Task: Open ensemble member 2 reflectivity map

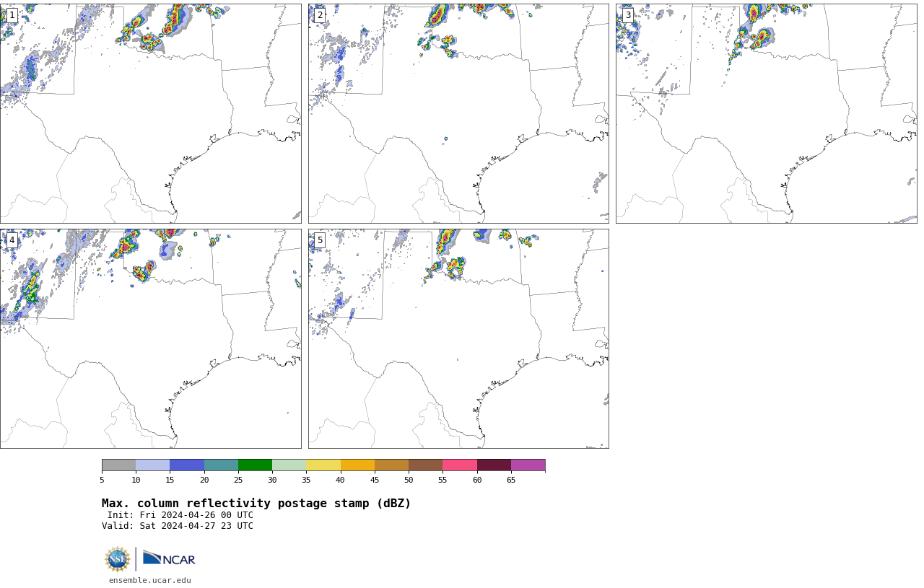Action: click(x=458, y=113)
